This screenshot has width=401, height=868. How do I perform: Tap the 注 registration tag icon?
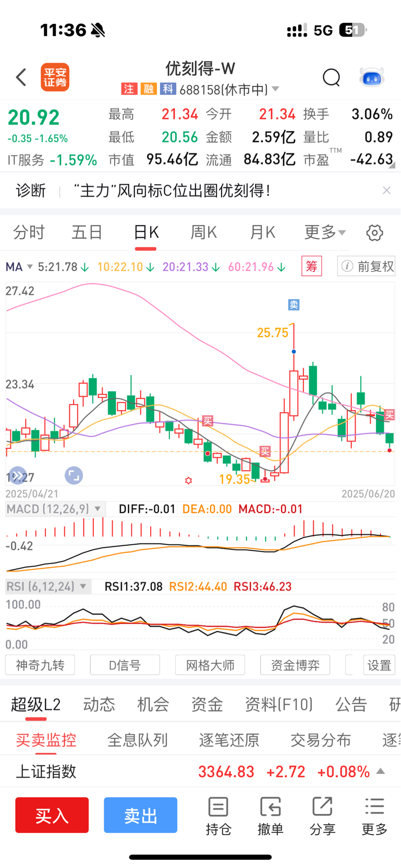point(128,89)
